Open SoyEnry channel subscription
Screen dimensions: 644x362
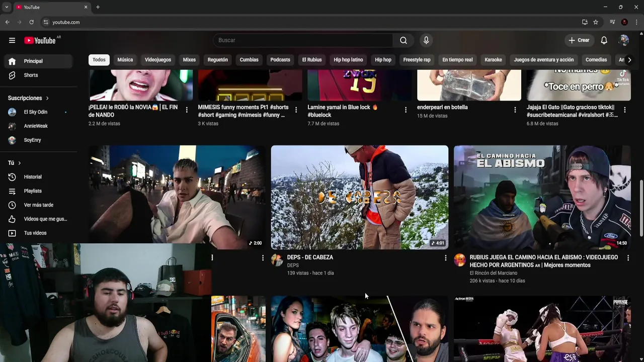point(39,140)
